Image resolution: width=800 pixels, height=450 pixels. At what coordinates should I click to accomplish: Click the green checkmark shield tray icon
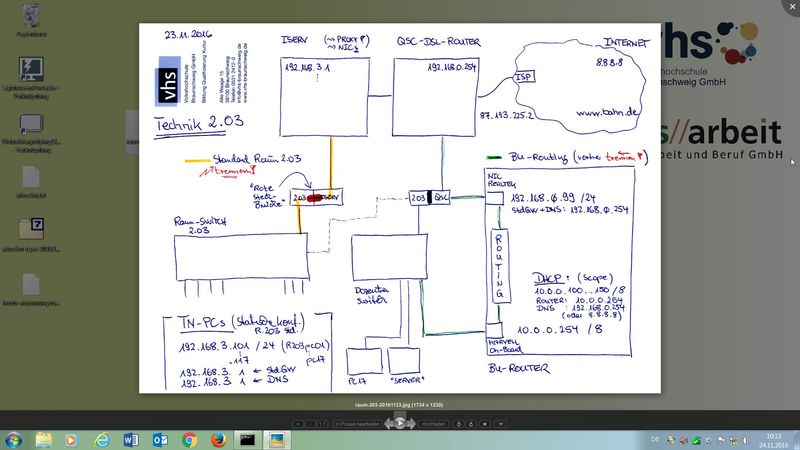point(696,440)
